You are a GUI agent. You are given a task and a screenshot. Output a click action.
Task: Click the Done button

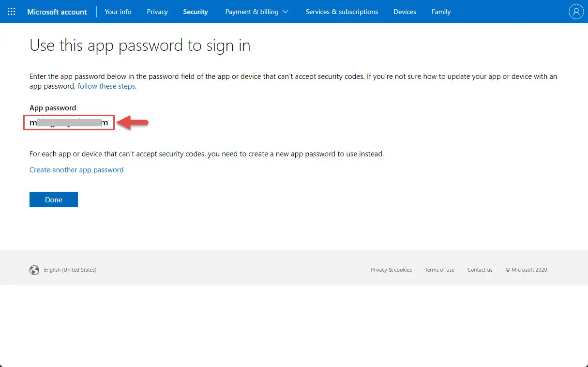[x=54, y=199]
